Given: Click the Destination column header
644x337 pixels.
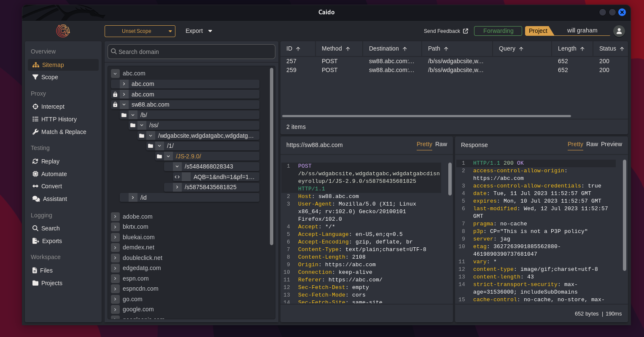Looking at the screenshot, I should pyautogui.click(x=392, y=49).
